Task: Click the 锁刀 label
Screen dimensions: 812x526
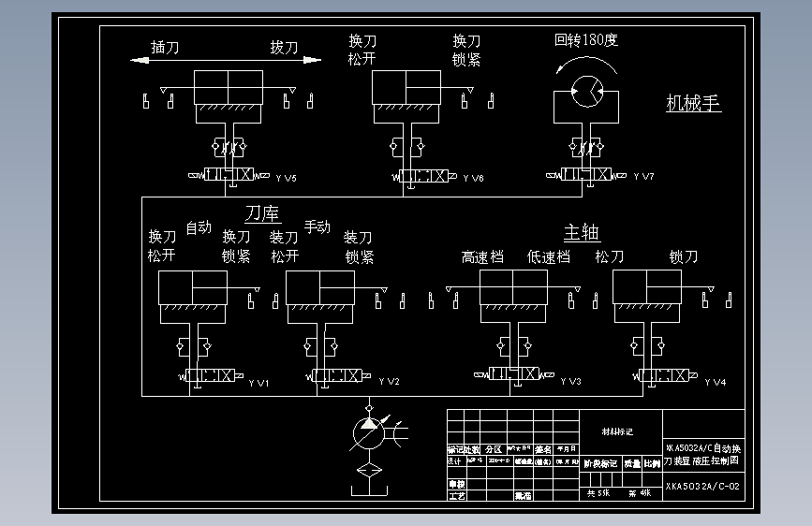Action: point(684,256)
